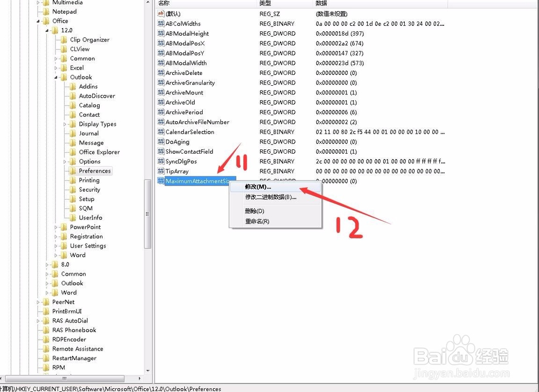Click the PowerPoint folder icon
539x392 pixels.
(x=64, y=227)
